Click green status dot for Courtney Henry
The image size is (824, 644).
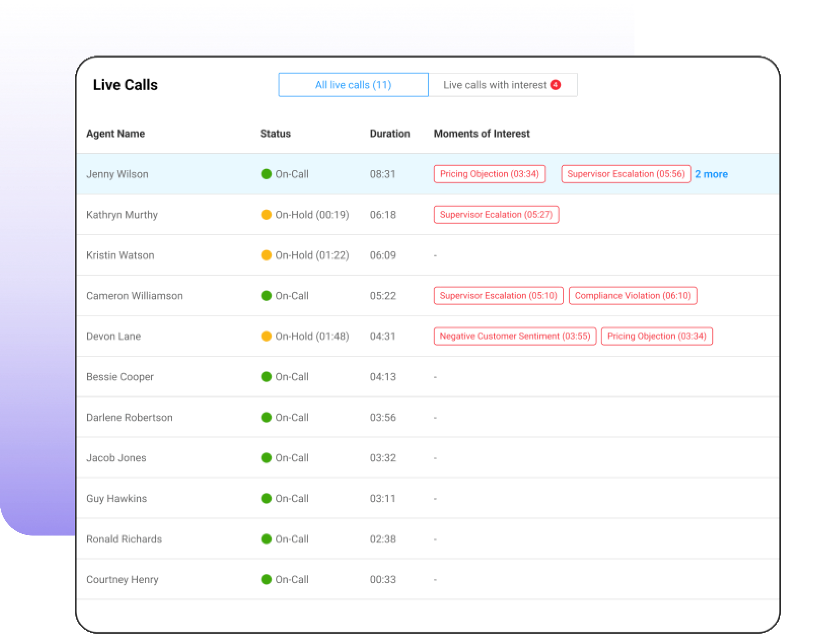[266, 579]
